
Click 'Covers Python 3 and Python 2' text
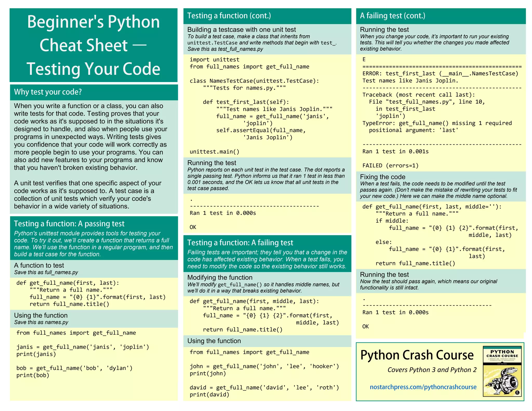coord(432,370)
